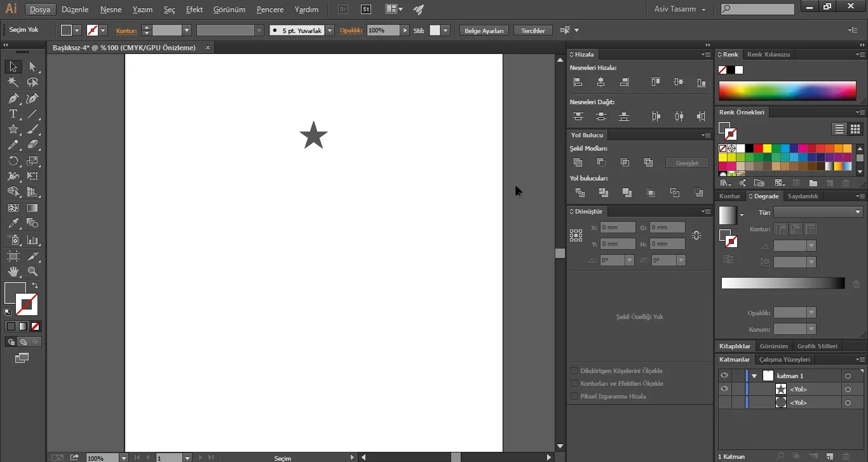The height and width of the screenshot is (462, 868).
Task: Select the Selection (arrow) tool
Action: pos(13,67)
